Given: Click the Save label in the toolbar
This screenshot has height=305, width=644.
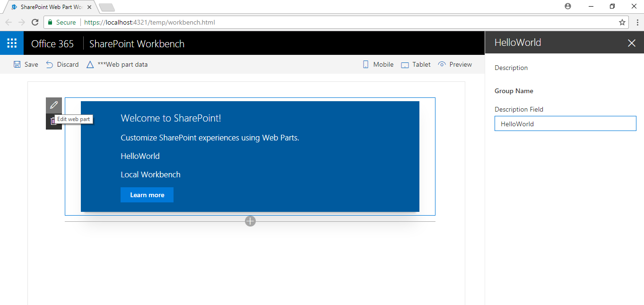Looking at the screenshot, I should tap(31, 65).
